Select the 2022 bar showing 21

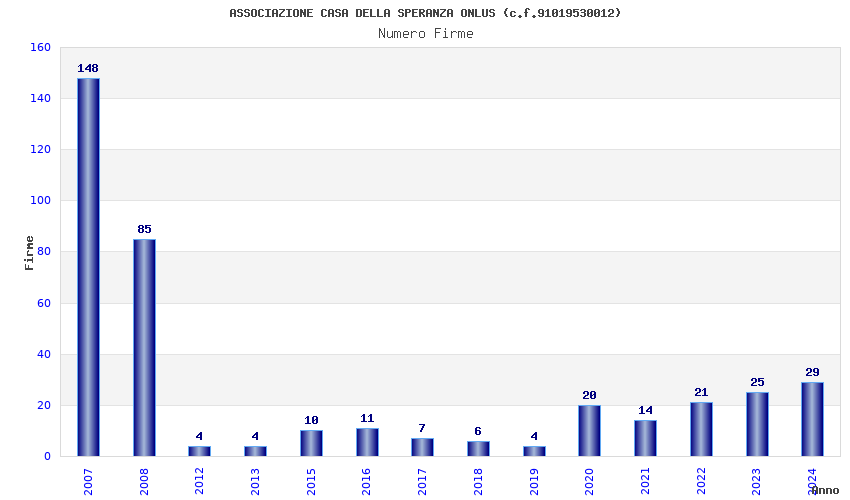701,430
